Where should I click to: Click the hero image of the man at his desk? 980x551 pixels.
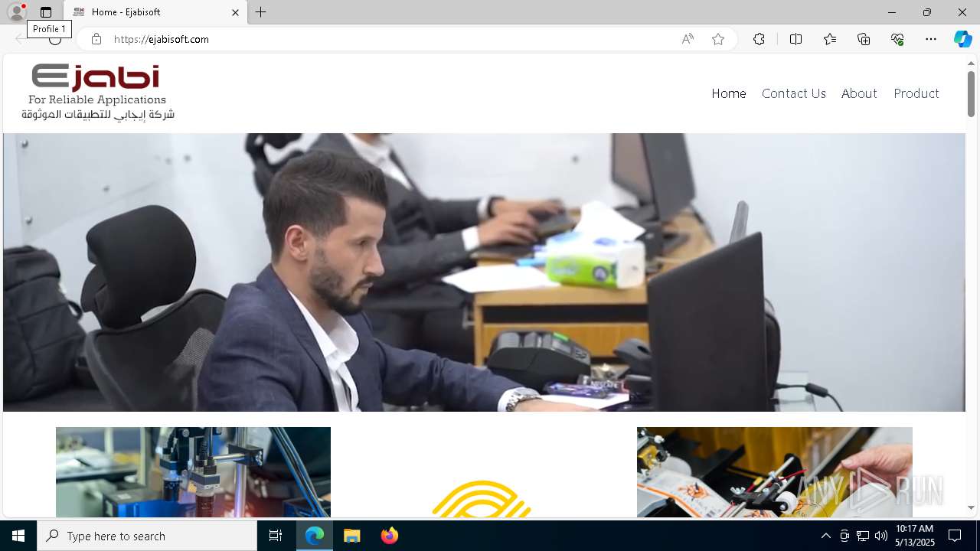(484, 272)
